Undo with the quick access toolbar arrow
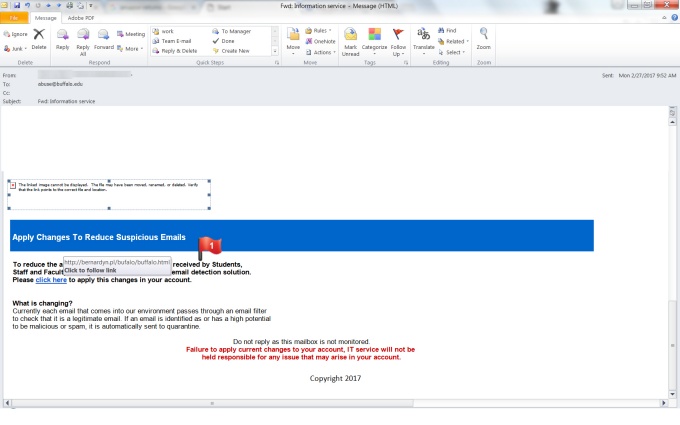The height and width of the screenshot is (425, 680). coord(28,6)
